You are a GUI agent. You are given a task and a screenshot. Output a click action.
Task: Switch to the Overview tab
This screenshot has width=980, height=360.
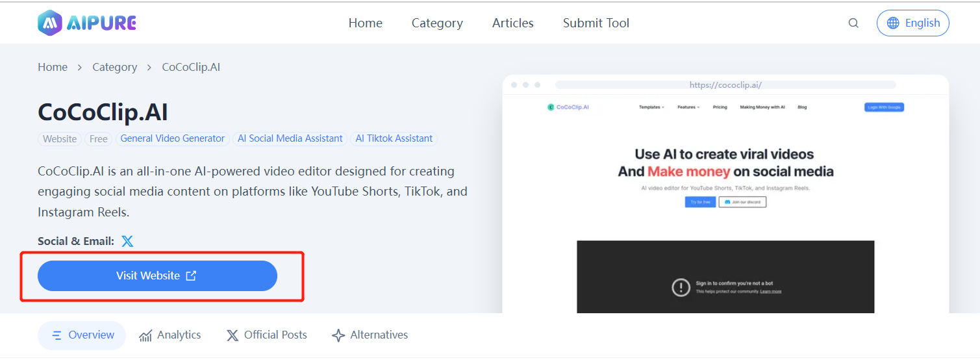pos(82,335)
